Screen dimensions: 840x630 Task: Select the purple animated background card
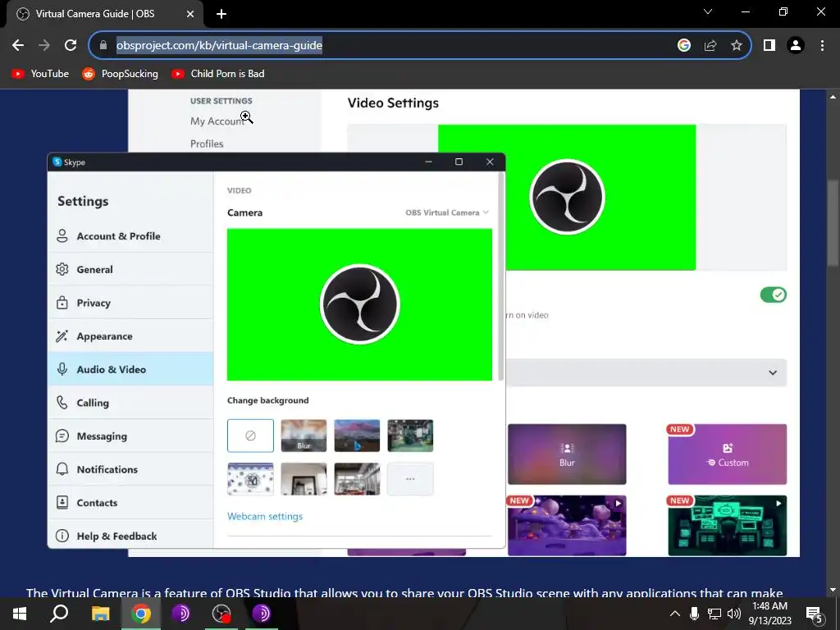point(567,526)
